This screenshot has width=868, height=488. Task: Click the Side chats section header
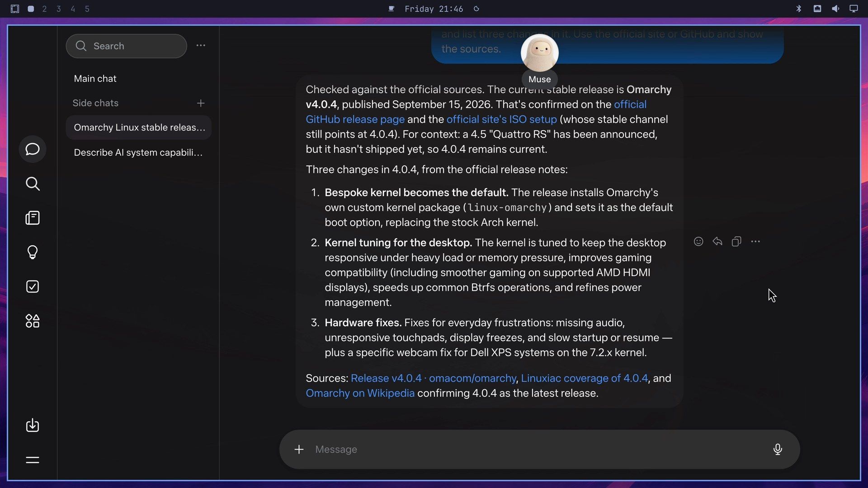pos(95,103)
